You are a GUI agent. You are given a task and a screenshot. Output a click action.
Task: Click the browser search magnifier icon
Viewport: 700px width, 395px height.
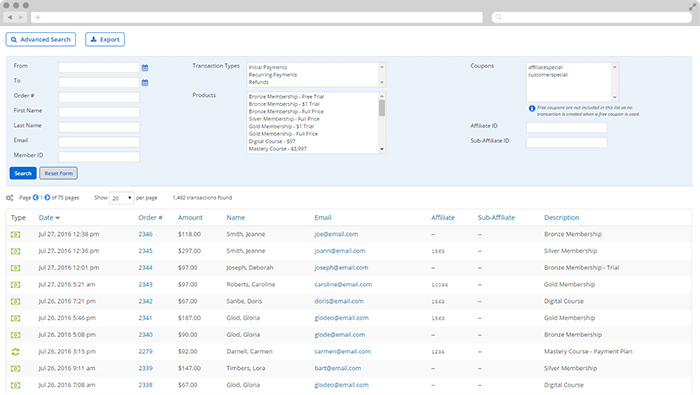coord(499,17)
